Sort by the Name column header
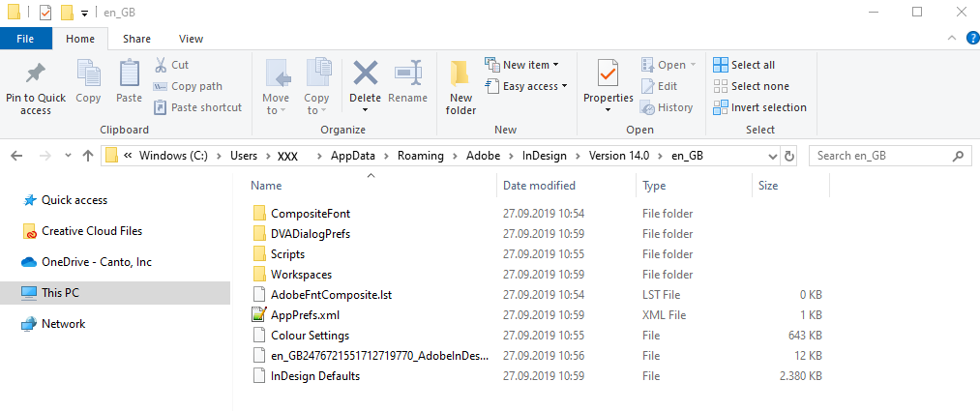The width and height of the screenshot is (980, 411). click(x=266, y=186)
